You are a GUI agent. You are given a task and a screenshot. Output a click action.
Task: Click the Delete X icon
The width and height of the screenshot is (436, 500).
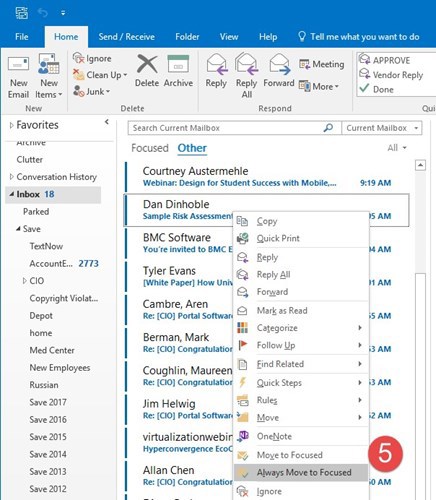[147, 64]
